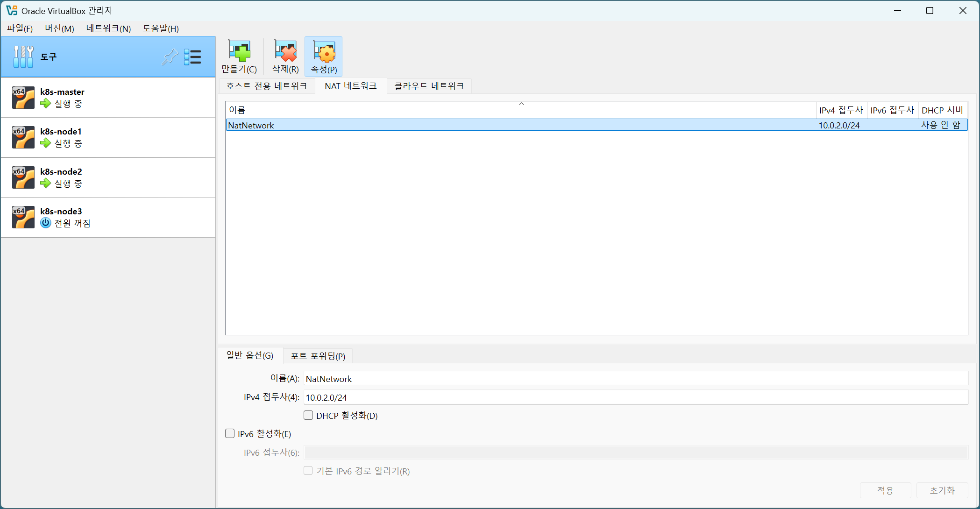Select the k8s-node2 machine entry
The image size is (980, 509).
pos(108,177)
